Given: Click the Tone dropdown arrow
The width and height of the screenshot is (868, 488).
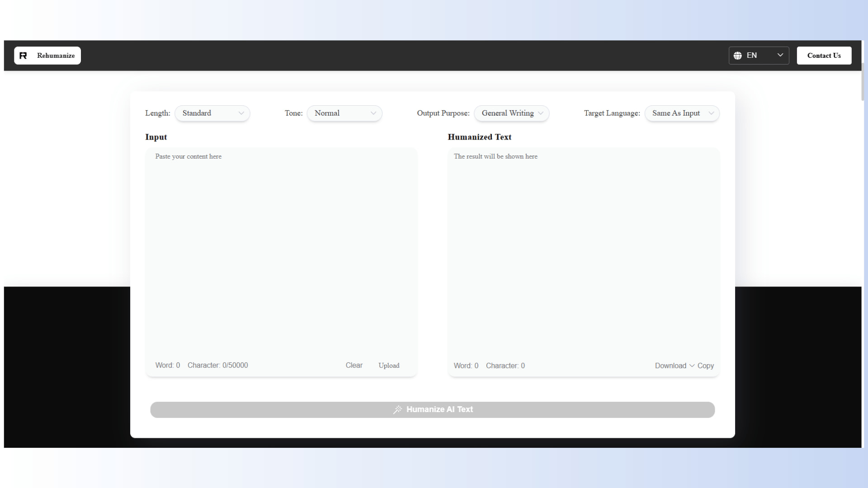Looking at the screenshot, I should [x=373, y=113].
